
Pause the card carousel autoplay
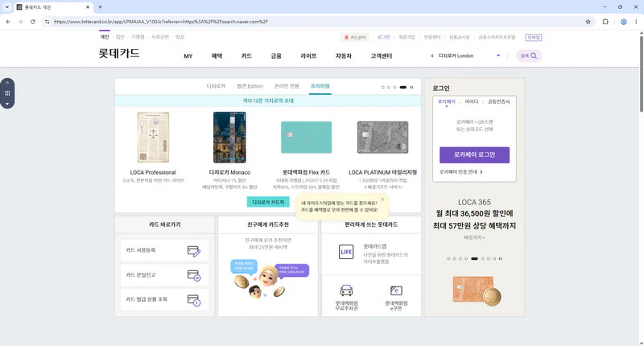411,87
